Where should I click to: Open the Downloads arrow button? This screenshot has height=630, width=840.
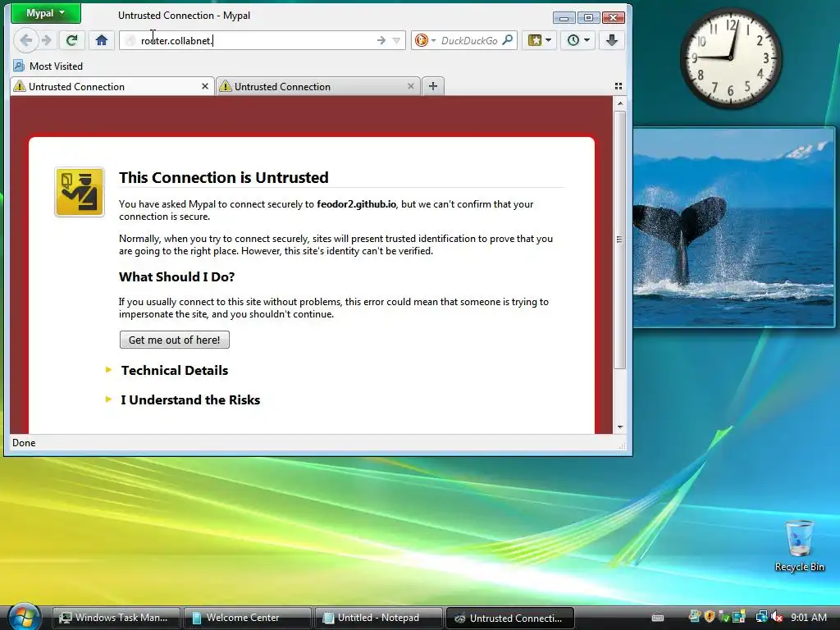click(x=612, y=40)
